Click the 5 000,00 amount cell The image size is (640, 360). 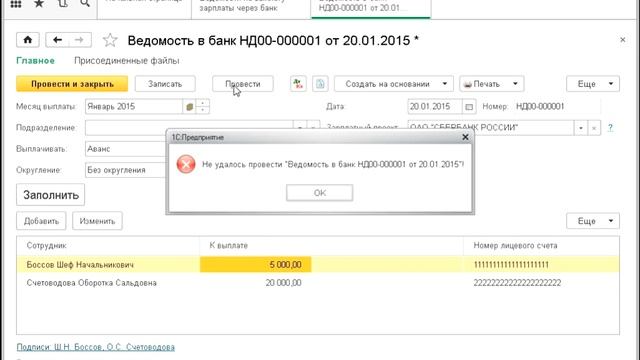pyautogui.click(x=256, y=264)
